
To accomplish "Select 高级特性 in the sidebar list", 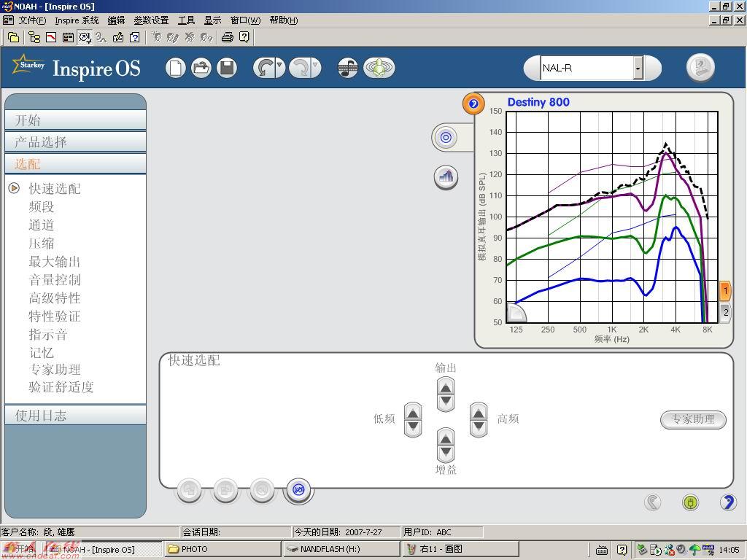I will point(54,297).
